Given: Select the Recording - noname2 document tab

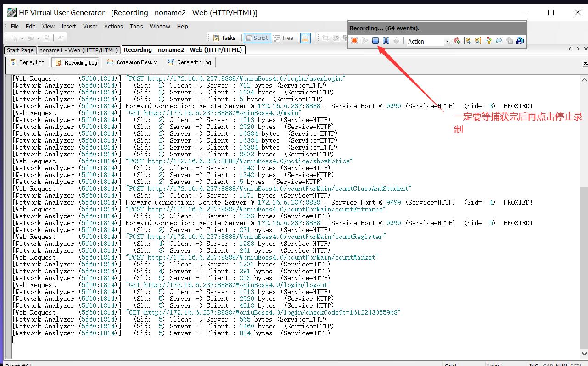Looking at the screenshot, I should click(x=182, y=50).
